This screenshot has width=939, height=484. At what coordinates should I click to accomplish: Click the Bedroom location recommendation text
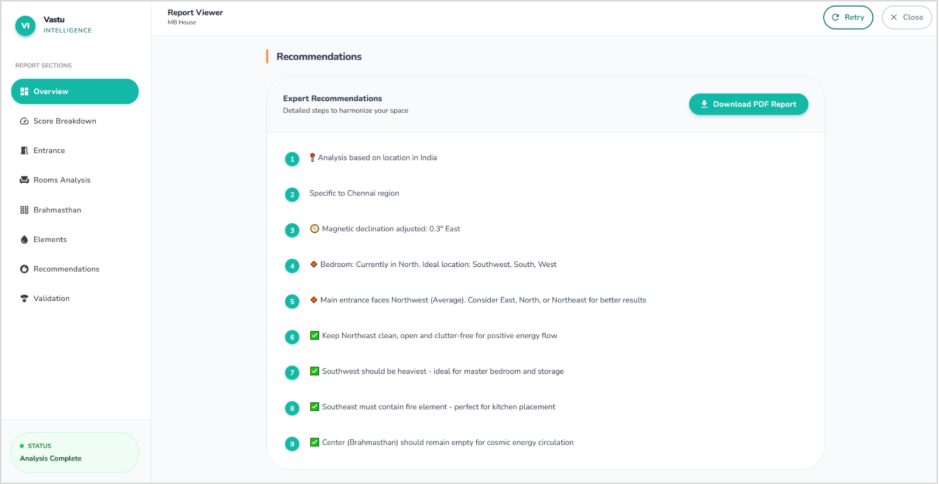tap(437, 265)
